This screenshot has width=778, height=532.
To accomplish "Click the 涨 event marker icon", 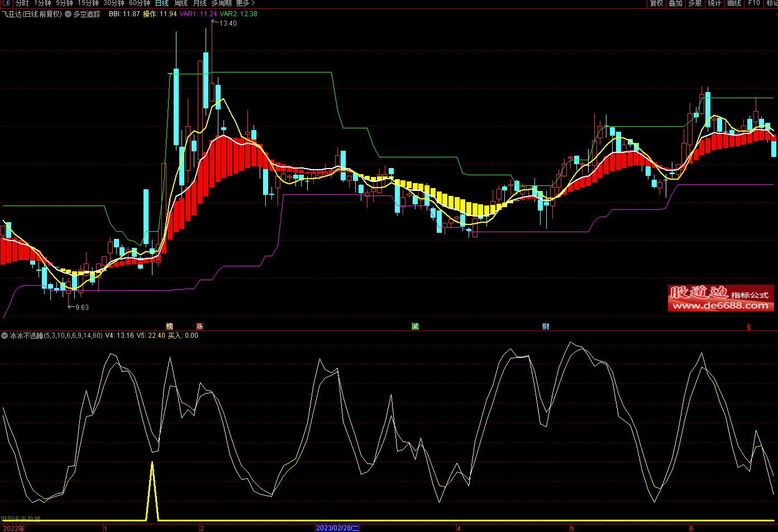I will pyautogui.click(x=200, y=327).
